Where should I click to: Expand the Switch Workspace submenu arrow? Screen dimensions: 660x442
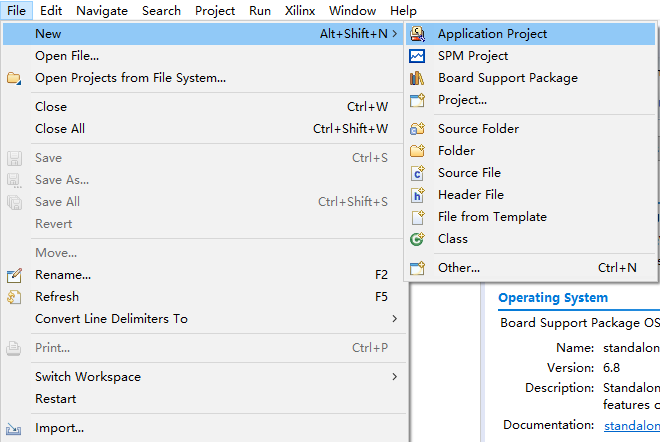tap(394, 376)
